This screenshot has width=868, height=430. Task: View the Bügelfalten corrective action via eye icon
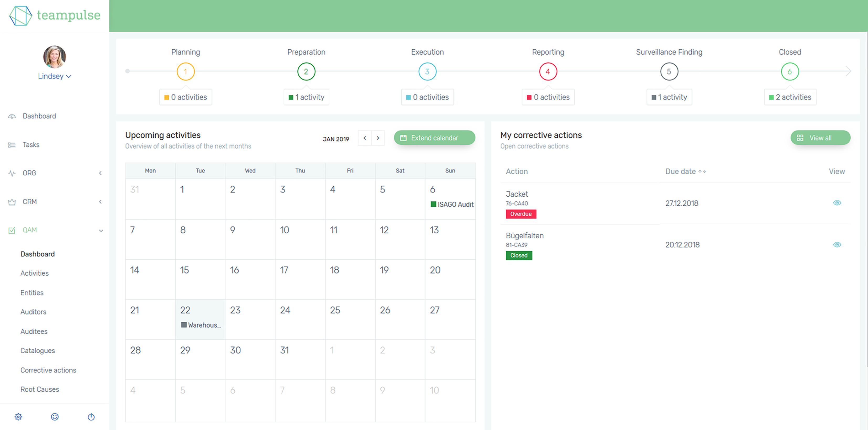tap(837, 245)
